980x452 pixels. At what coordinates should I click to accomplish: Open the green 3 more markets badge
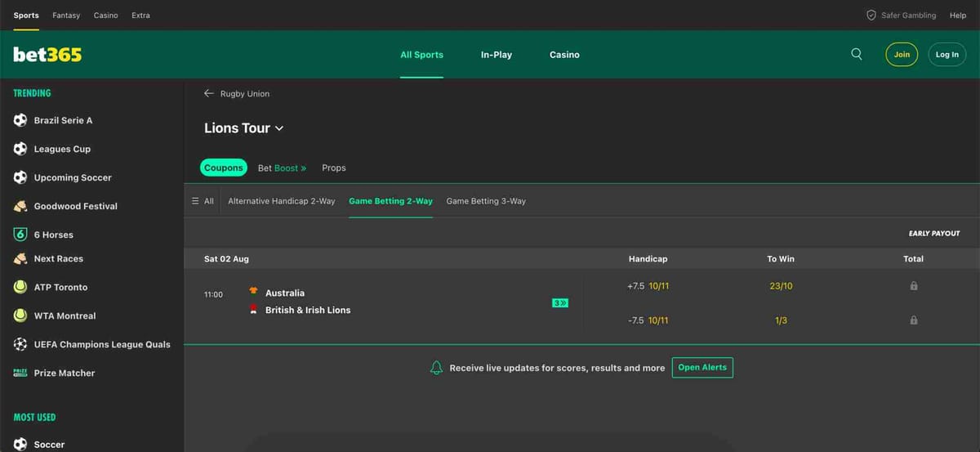click(x=560, y=303)
